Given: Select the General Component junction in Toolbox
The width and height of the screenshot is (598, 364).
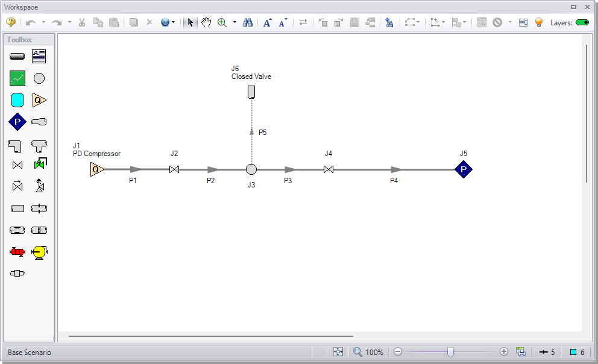Looking at the screenshot, I should point(17,273).
